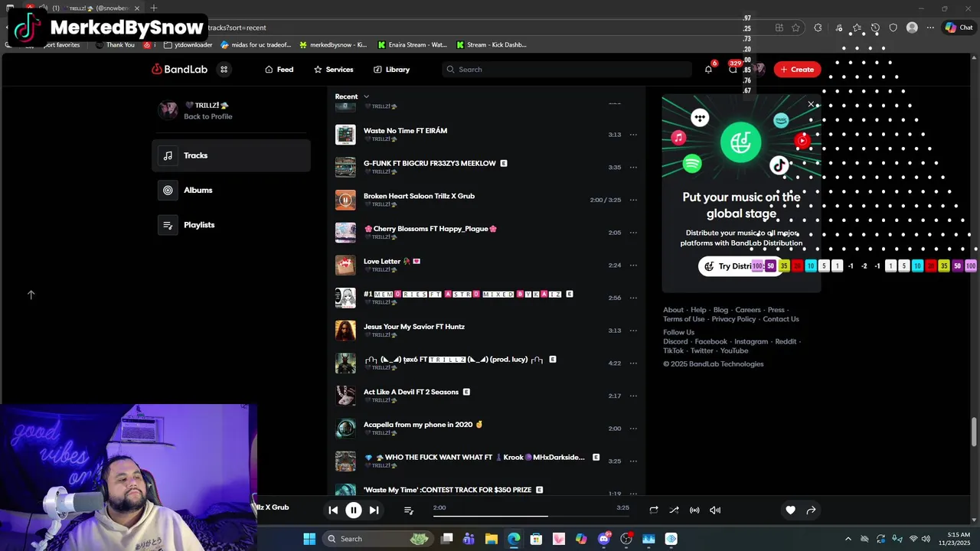This screenshot has width=980, height=551.
Task: Open the Stream - Kick Dashboard bookmark
Action: pos(491,45)
